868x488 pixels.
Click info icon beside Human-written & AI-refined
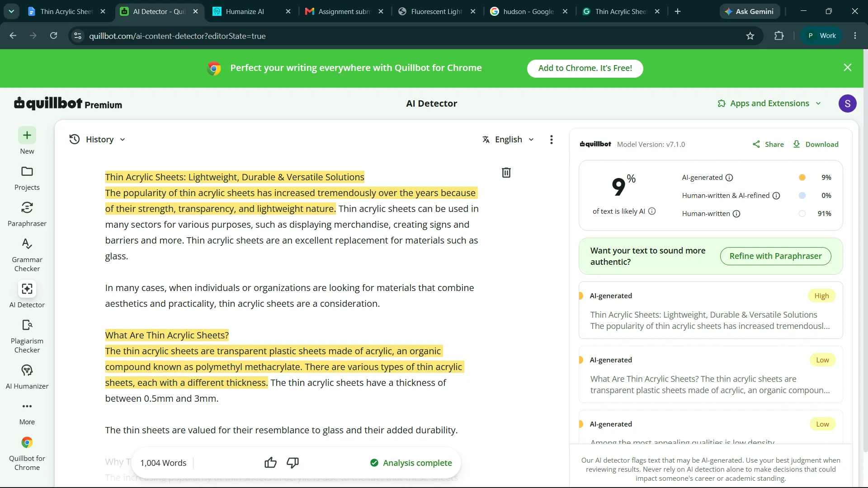point(776,196)
